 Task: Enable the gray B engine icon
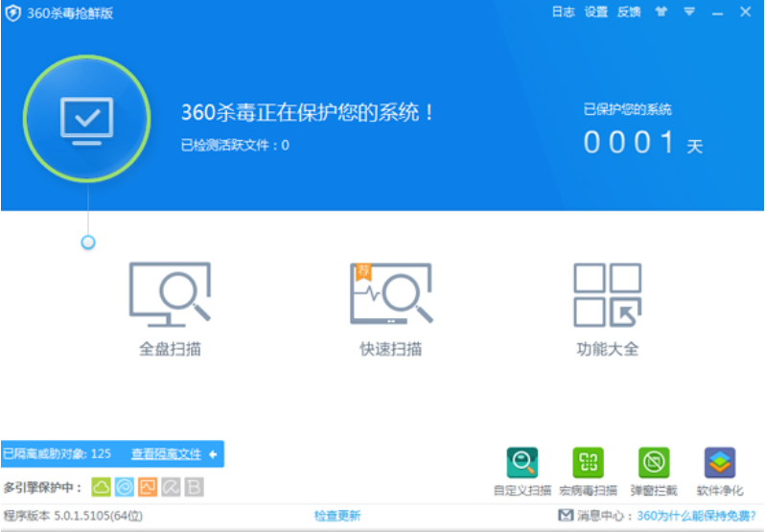pos(194,487)
